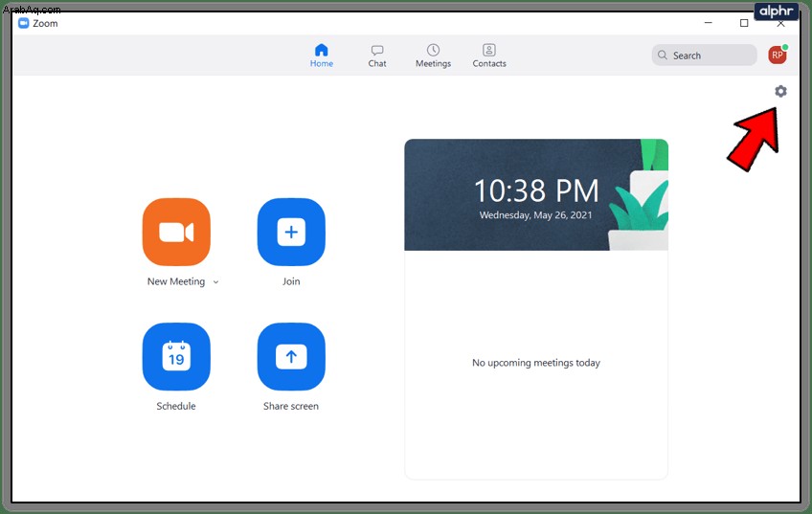812x514 pixels.
Task: Click the Search input field
Action: (x=705, y=55)
